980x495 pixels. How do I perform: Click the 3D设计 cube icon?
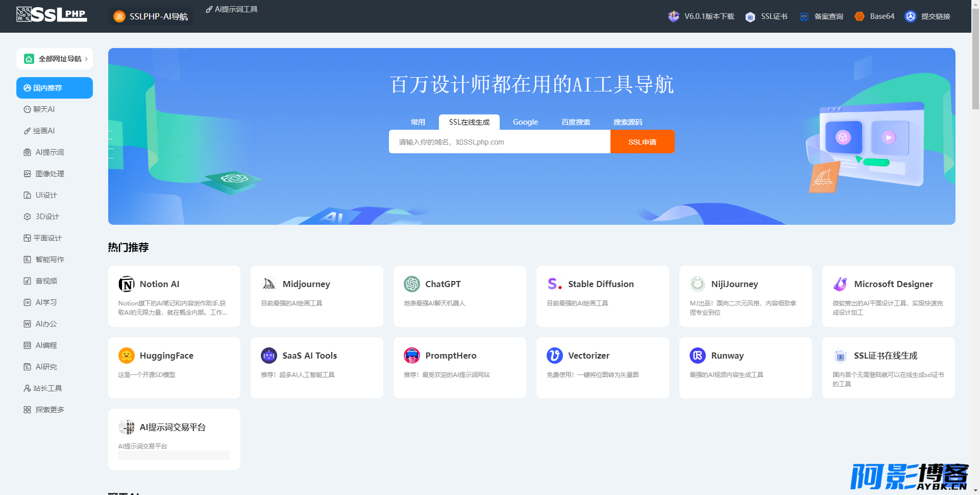(x=28, y=217)
